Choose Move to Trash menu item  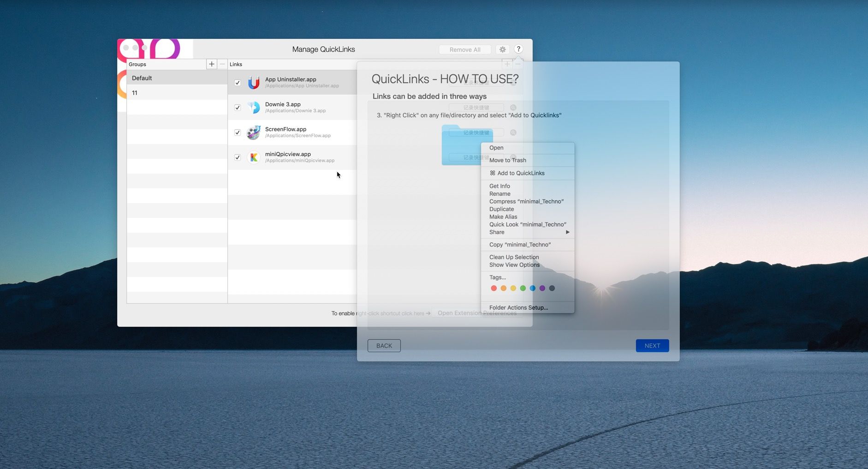(x=528, y=160)
